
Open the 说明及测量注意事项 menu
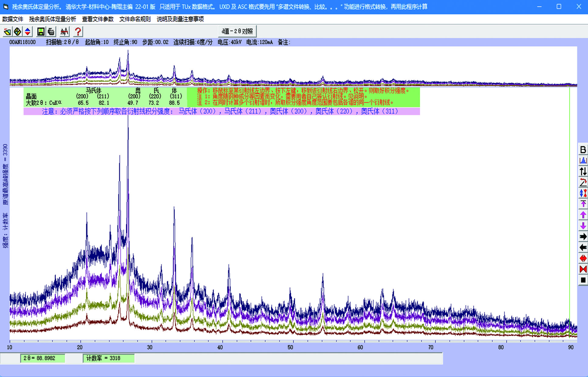click(x=180, y=19)
